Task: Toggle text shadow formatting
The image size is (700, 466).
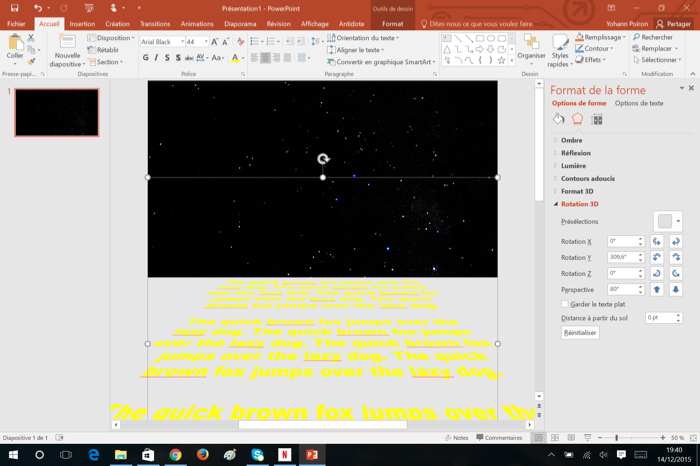Action: (178, 58)
